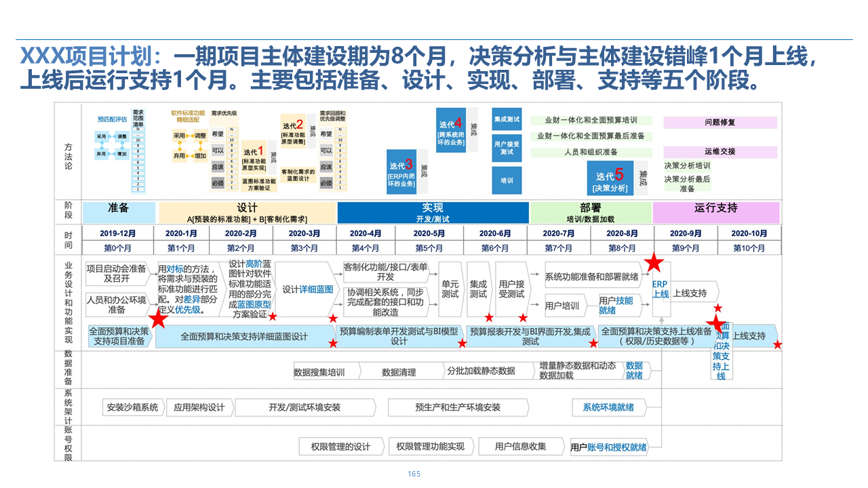The image size is (868, 488).
Task: Click 预生产和生产环境安装 box
Action: (x=458, y=407)
